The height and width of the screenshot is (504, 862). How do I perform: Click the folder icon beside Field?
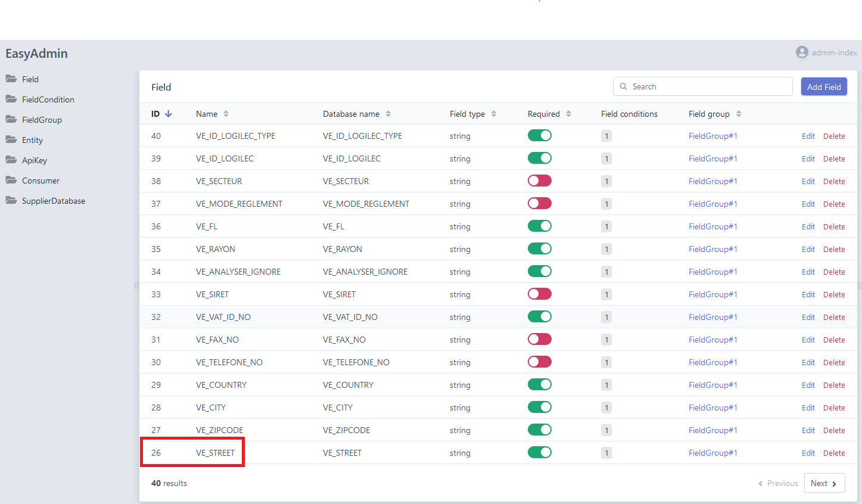(11, 79)
